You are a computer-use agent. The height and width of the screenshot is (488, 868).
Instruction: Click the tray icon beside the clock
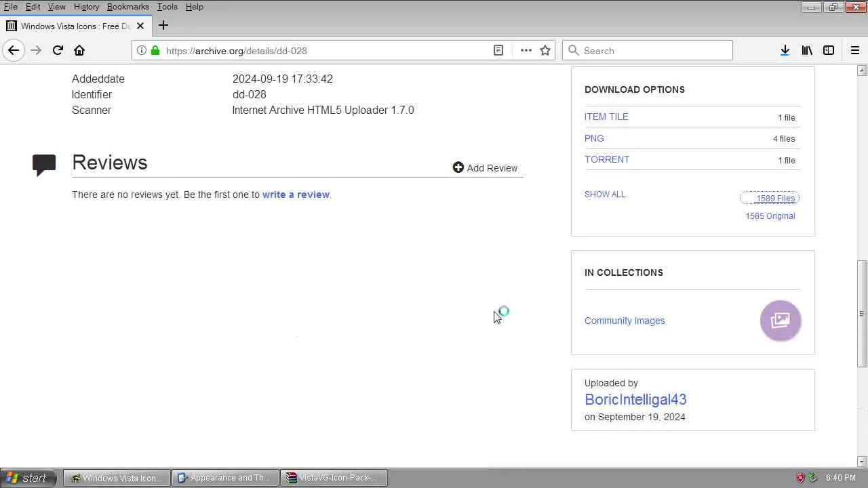click(x=813, y=478)
